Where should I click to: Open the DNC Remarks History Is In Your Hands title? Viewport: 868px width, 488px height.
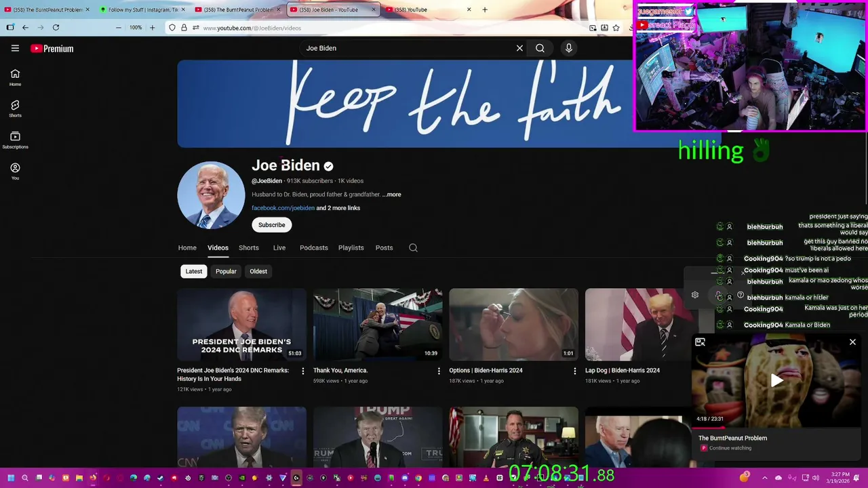(x=233, y=375)
